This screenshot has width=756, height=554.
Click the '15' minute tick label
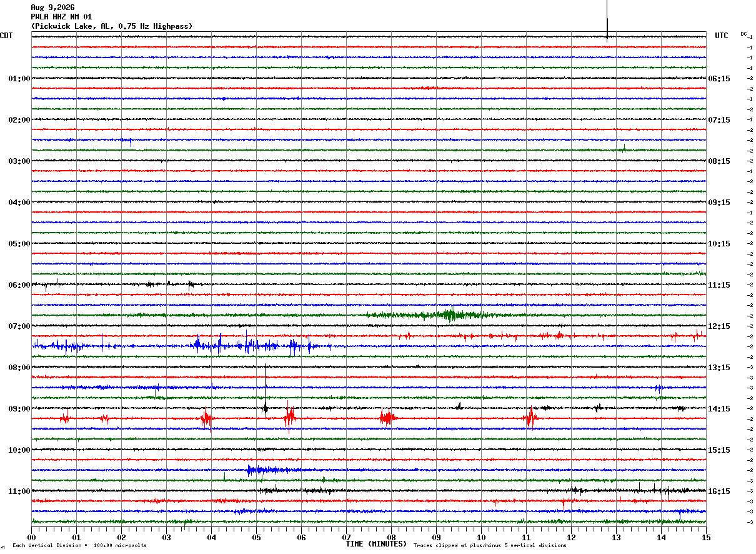pos(706,537)
